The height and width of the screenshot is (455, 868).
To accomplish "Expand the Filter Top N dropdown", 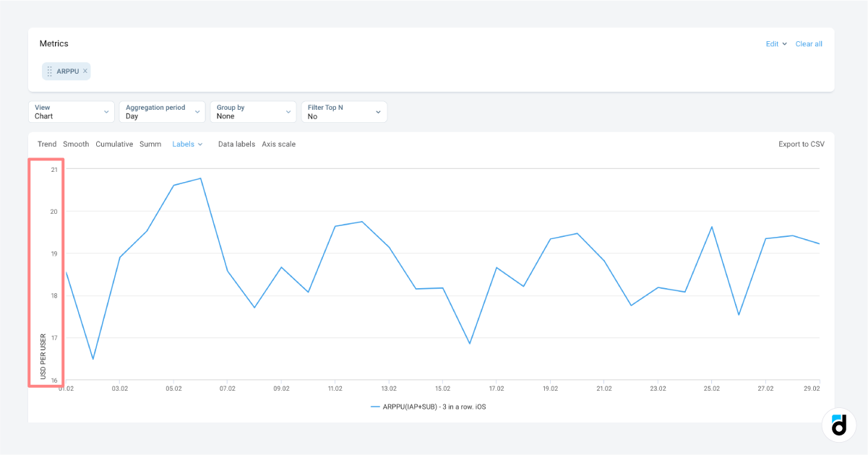I will tap(343, 112).
